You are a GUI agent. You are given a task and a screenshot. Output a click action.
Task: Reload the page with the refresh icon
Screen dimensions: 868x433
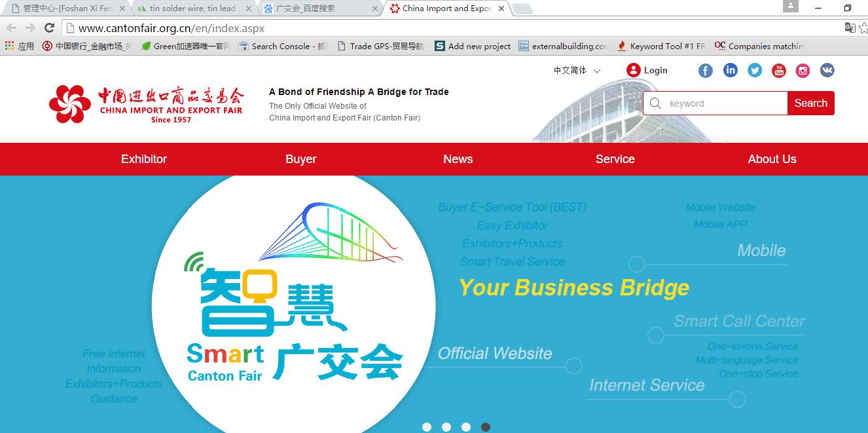click(x=49, y=28)
